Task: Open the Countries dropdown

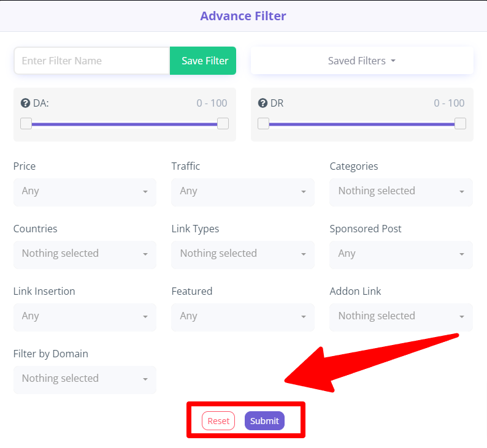Action: coord(85,255)
